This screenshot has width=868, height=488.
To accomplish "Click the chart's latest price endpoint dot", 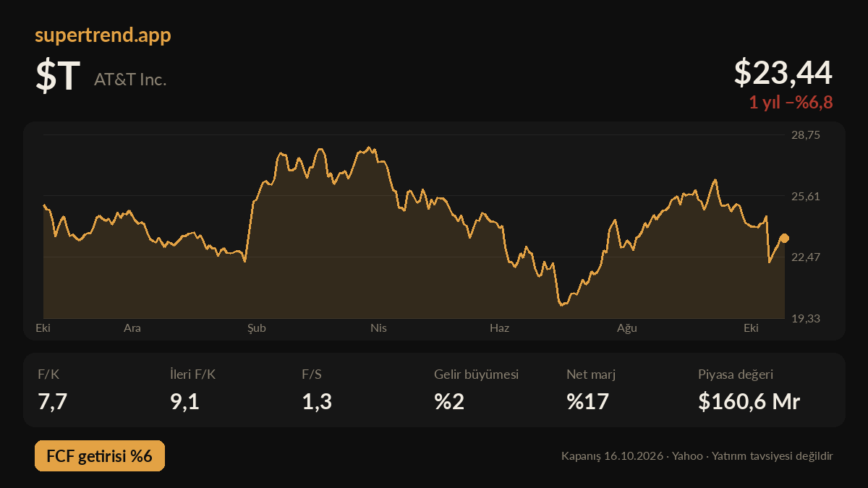I will (x=784, y=238).
